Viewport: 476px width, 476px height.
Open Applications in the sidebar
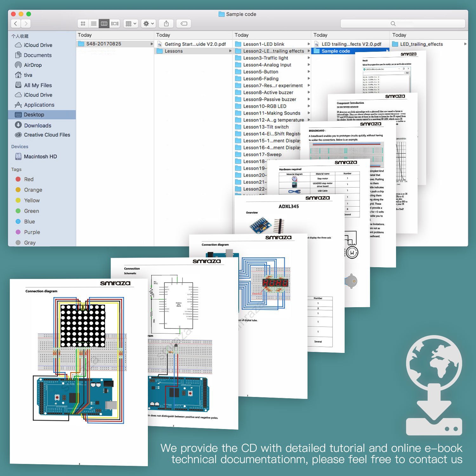coord(34,105)
